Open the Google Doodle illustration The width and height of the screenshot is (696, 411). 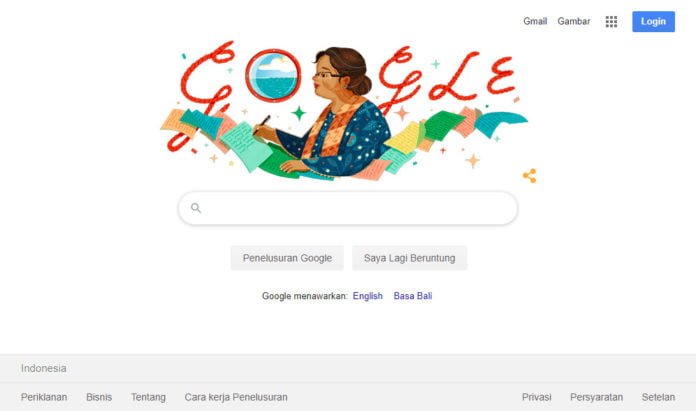[x=344, y=111]
